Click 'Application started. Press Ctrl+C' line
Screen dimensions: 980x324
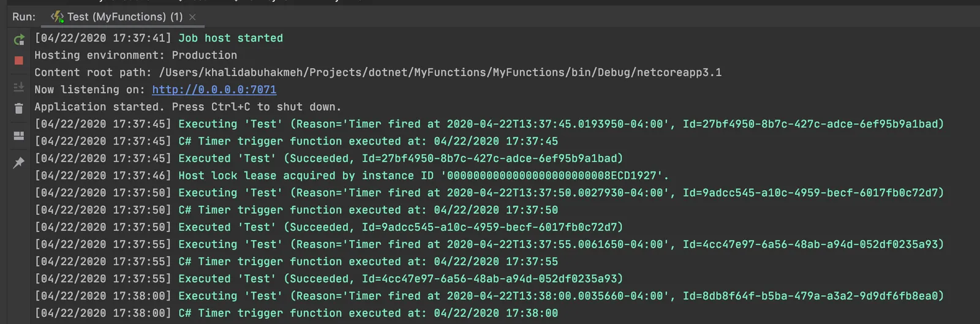187,107
